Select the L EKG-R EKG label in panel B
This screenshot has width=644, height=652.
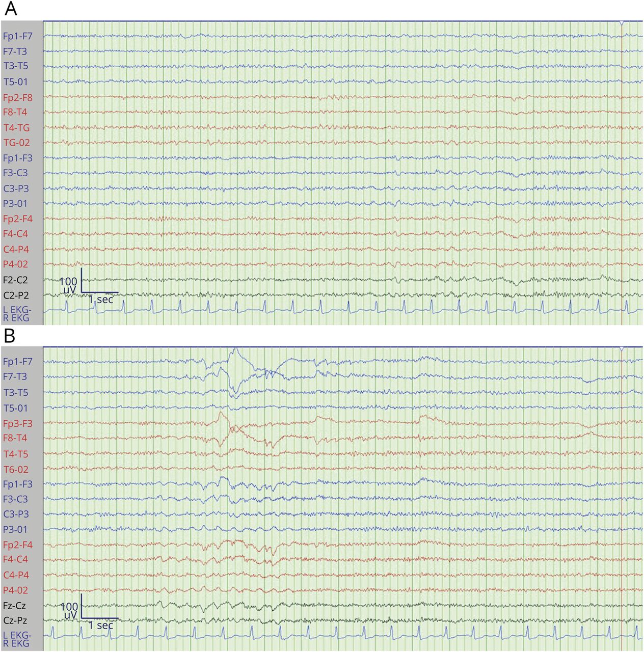pyautogui.click(x=16, y=639)
